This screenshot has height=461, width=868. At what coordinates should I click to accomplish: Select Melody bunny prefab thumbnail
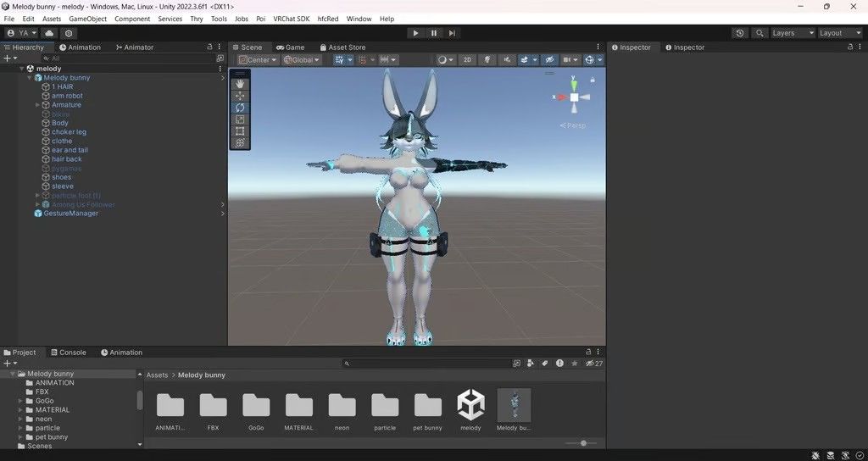click(x=514, y=409)
